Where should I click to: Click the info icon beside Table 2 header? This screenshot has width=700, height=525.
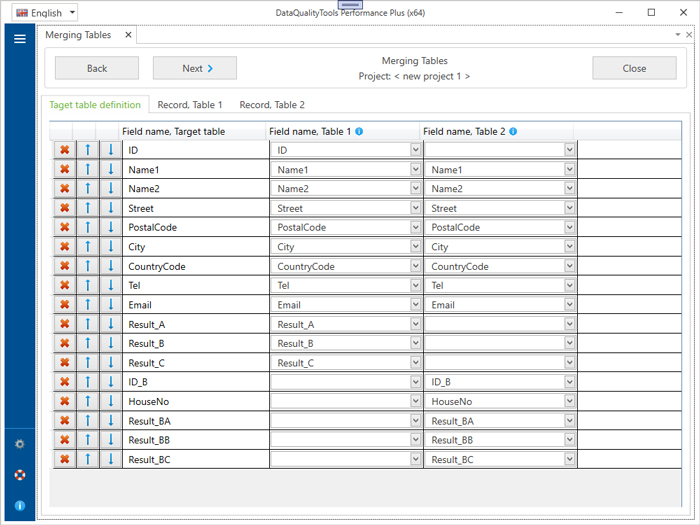point(513,131)
